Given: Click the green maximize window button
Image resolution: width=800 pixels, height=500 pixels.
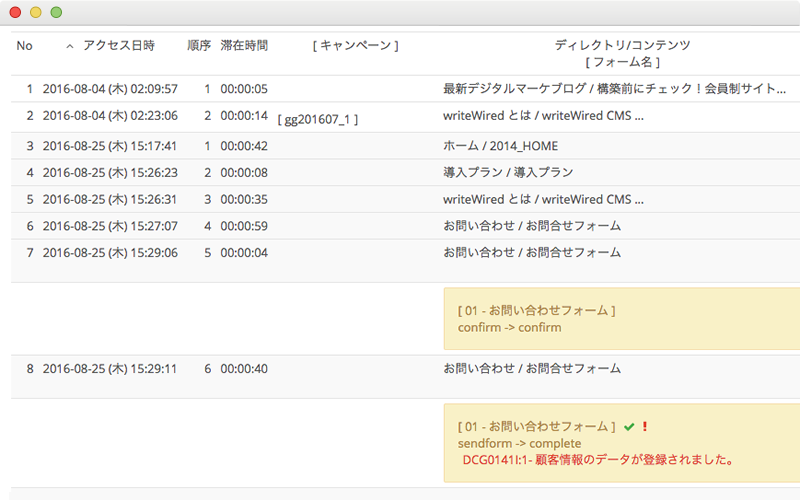Looking at the screenshot, I should (x=56, y=12).
